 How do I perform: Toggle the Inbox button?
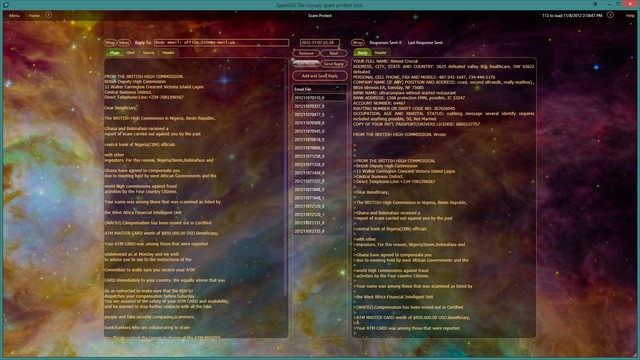pyautogui.click(x=124, y=42)
